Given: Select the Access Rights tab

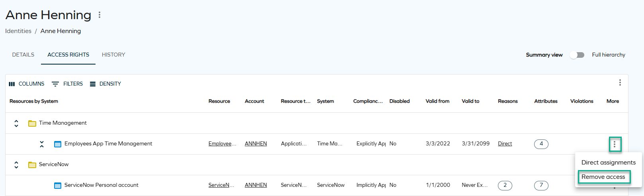Looking at the screenshot, I should click(68, 55).
